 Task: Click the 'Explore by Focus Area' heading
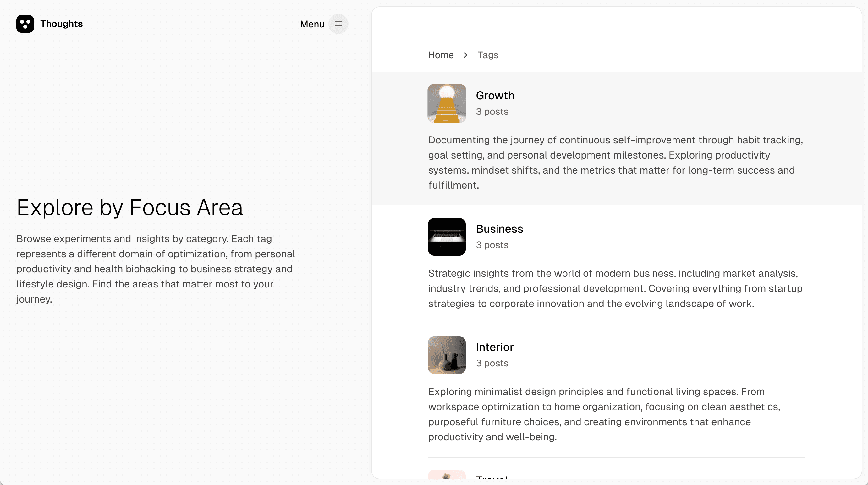[x=130, y=207]
